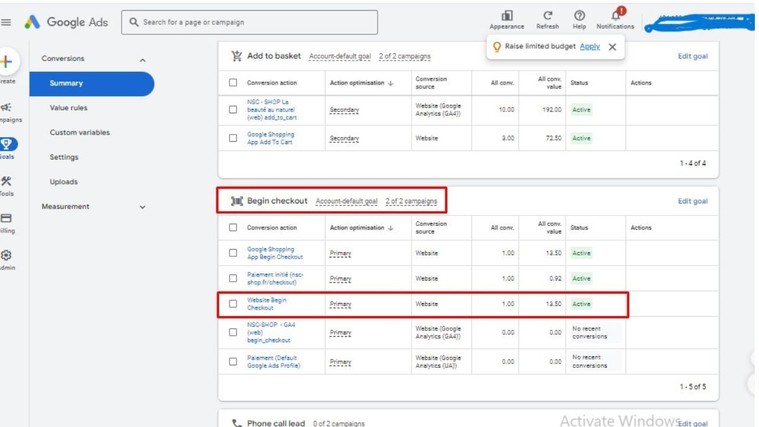Image resolution: width=759 pixels, height=427 pixels.
Task: Open the NSC - SHOP add_to_cart action
Action: coord(272,109)
